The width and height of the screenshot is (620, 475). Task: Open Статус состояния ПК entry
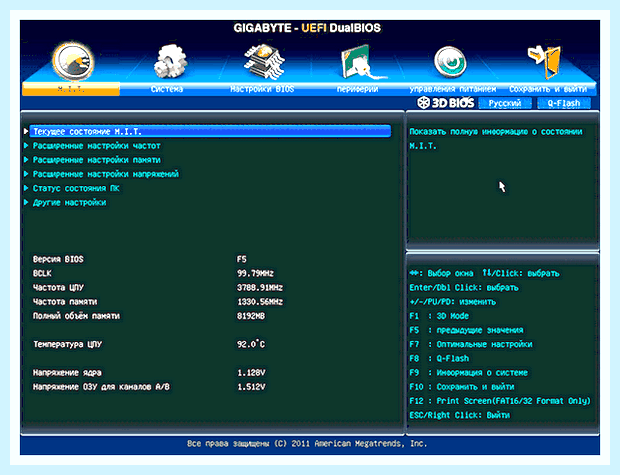click(x=76, y=189)
